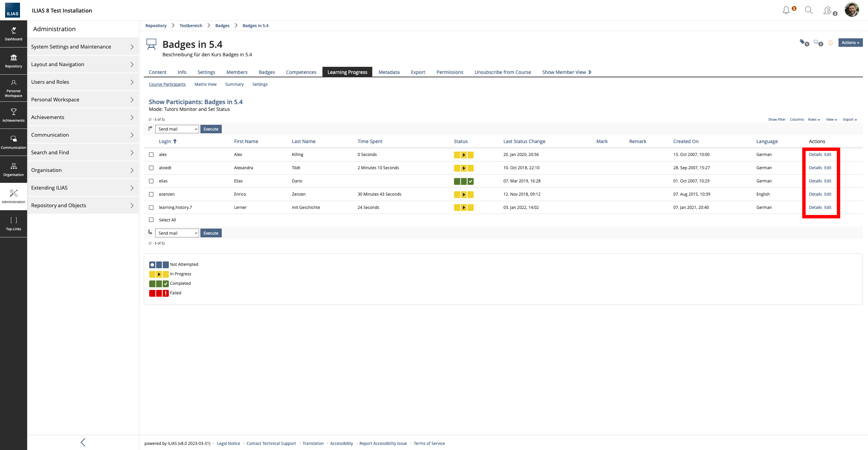The width and height of the screenshot is (868, 450).
Task: Check the checkbox for user alex
Action: tap(151, 155)
